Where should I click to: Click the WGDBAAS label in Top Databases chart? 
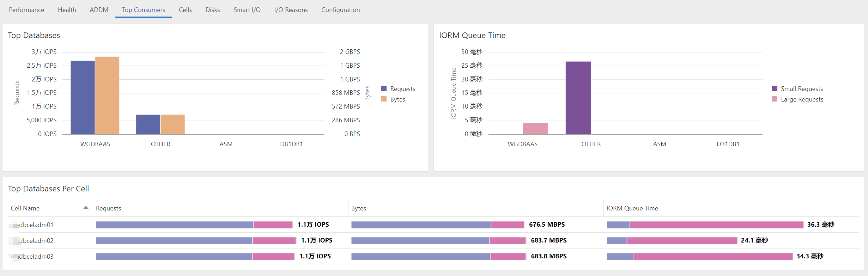95,144
